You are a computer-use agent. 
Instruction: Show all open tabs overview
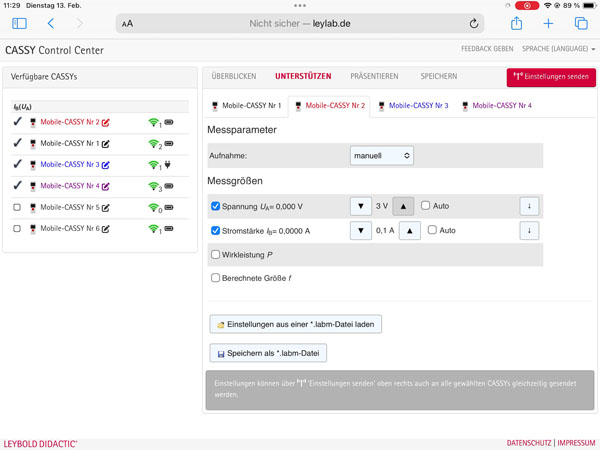click(x=581, y=23)
